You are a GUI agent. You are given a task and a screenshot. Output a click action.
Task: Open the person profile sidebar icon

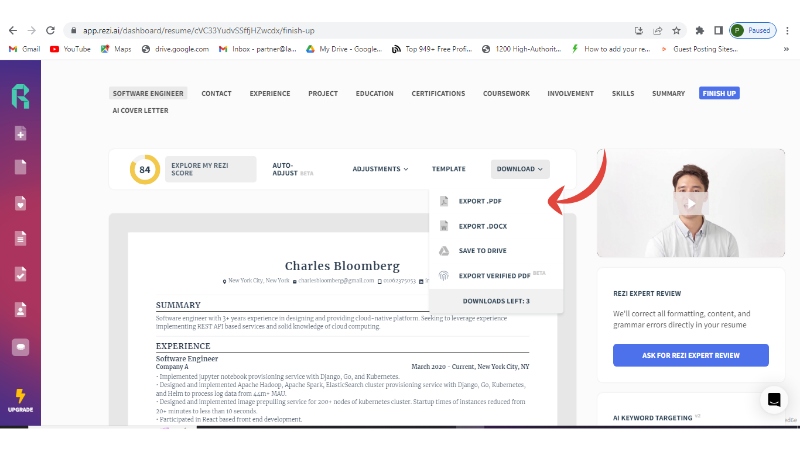coord(20,309)
